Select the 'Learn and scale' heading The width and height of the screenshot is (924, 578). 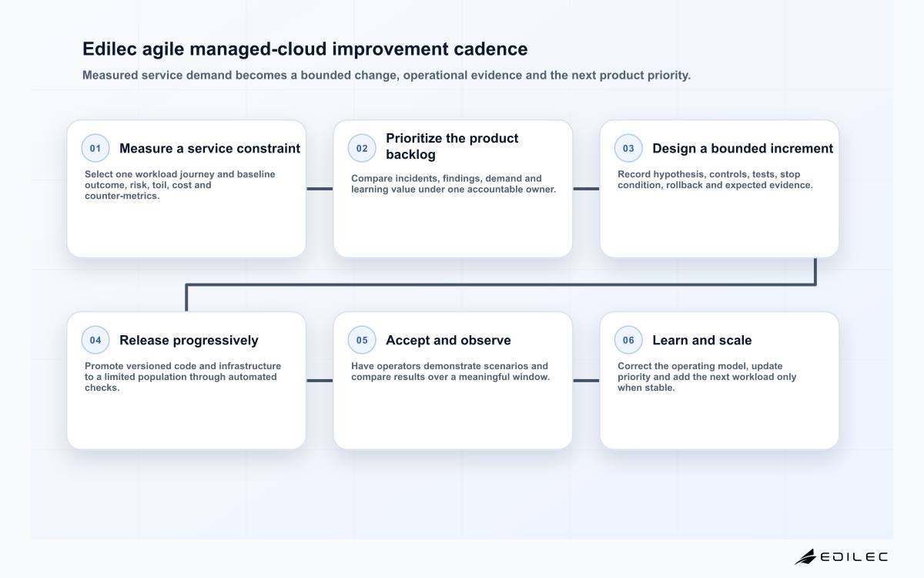click(x=701, y=341)
